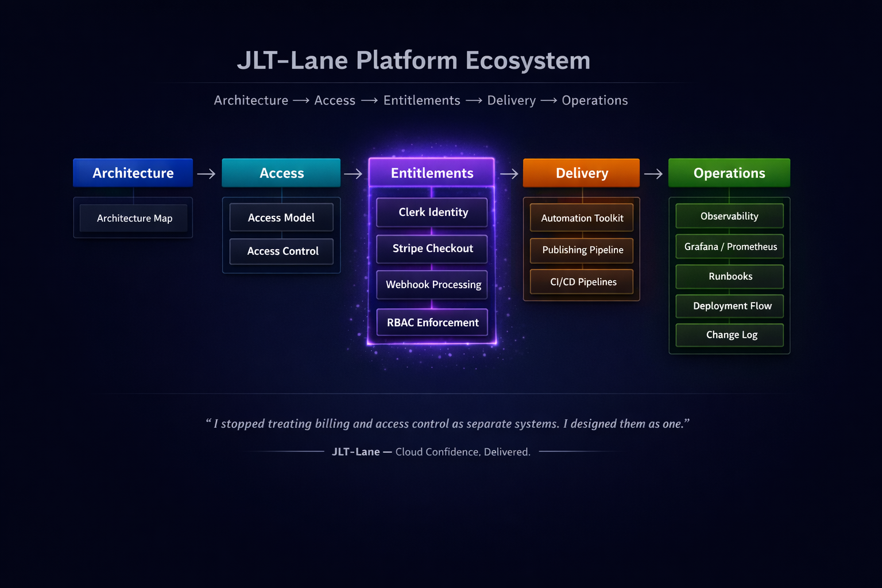Select the Clerk Identity node

tap(432, 212)
